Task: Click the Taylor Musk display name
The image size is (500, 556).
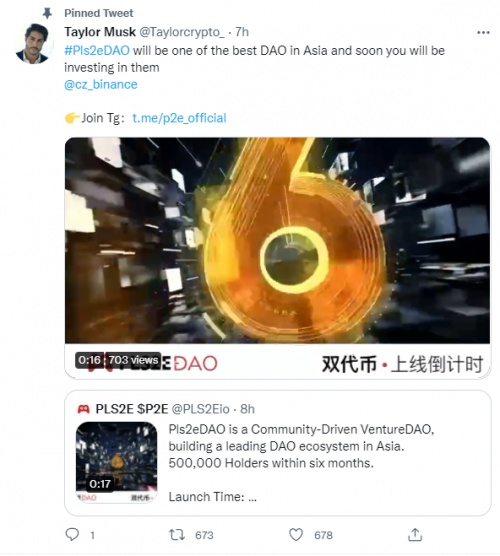Action: click(x=100, y=32)
